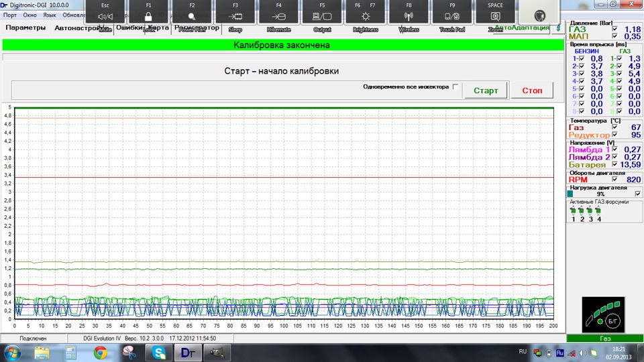Click the Батарея value 13,59
This screenshot has height=362, width=644.
[x=631, y=165]
